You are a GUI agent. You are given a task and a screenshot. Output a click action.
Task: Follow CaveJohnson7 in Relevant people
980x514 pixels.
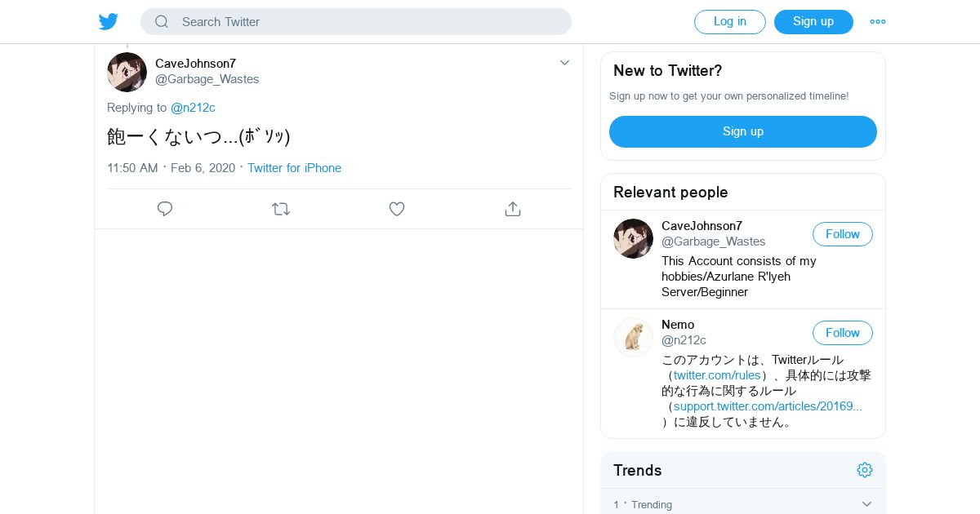coord(842,234)
